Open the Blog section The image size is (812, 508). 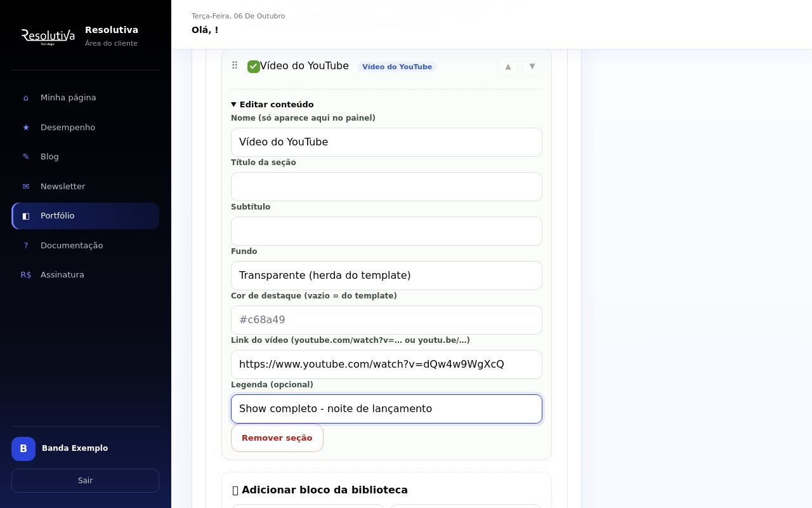tap(85, 157)
